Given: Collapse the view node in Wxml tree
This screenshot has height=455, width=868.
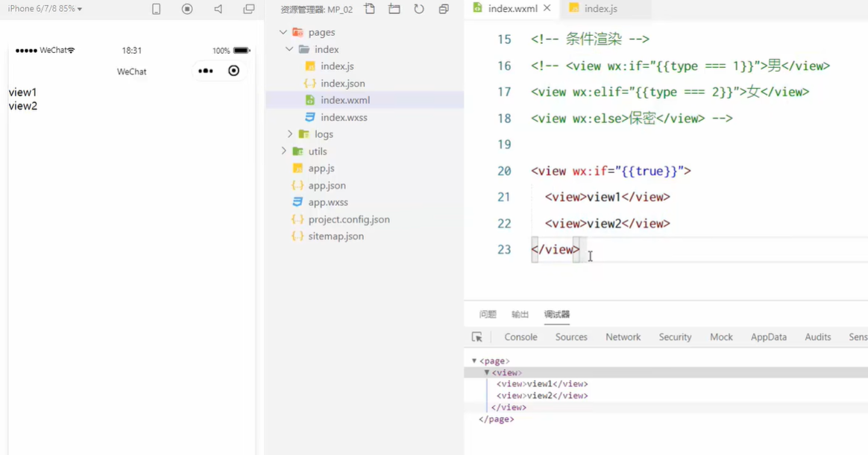Looking at the screenshot, I should (487, 372).
